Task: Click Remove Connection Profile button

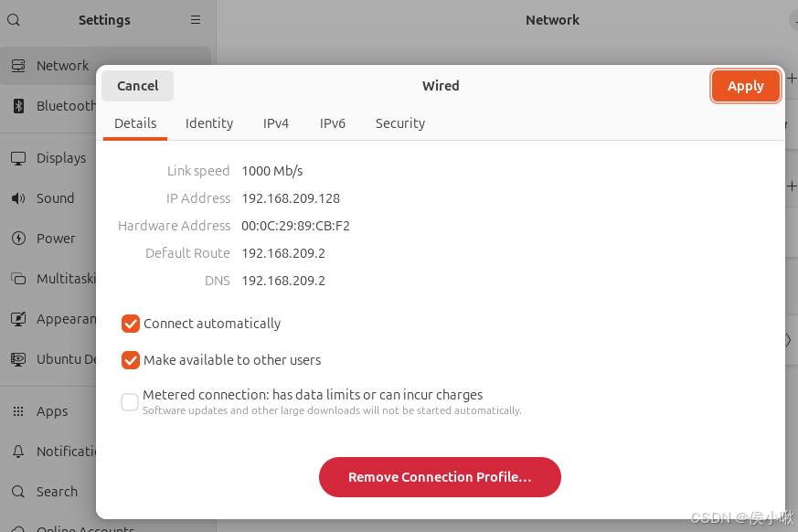Action: [440, 477]
